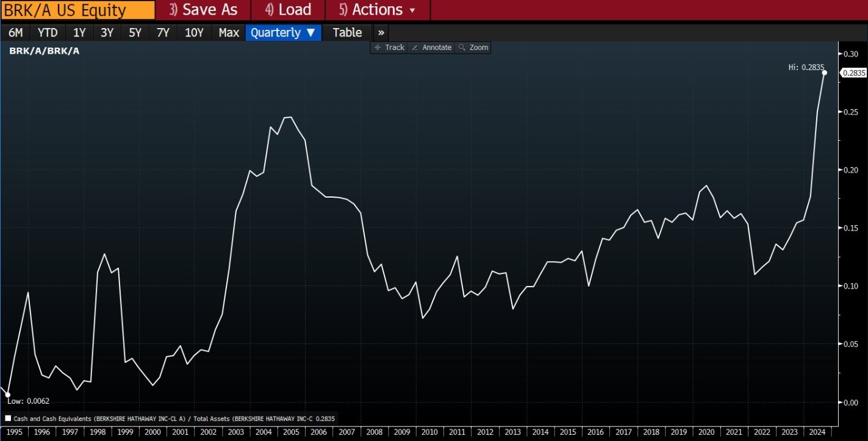Show the Max time range
The width and height of the screenshot is (868, 441).
[229, 33]
